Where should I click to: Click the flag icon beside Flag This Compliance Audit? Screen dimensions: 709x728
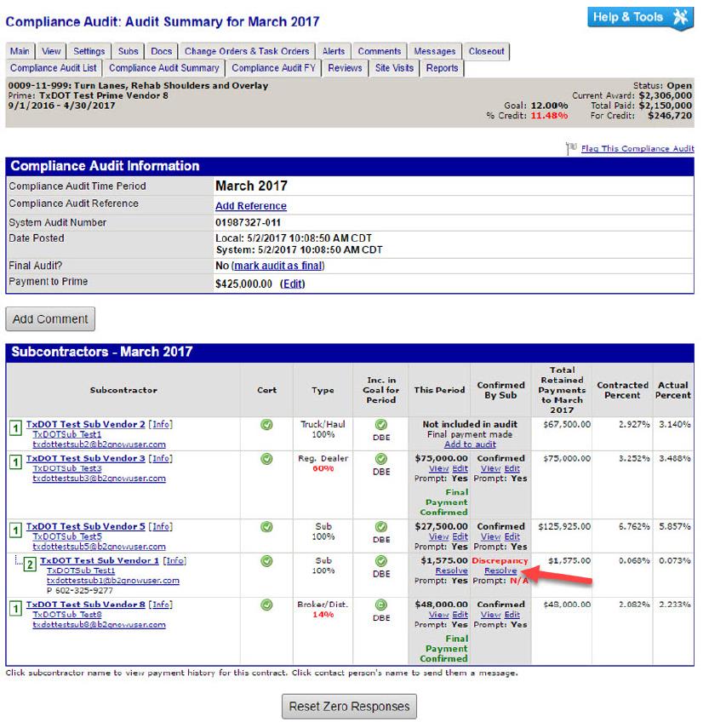572,149
